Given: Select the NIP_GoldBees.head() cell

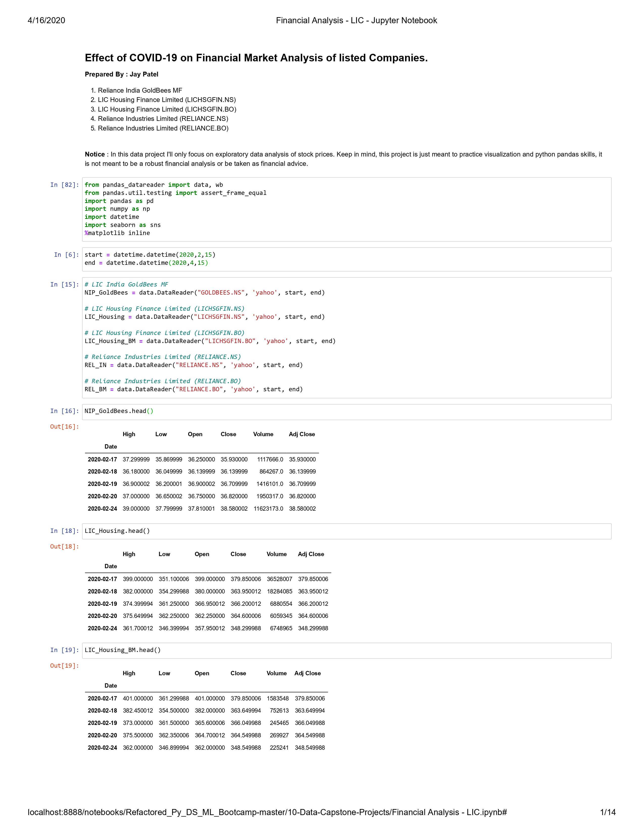Looking at the screenshot, I should [346, 411].
